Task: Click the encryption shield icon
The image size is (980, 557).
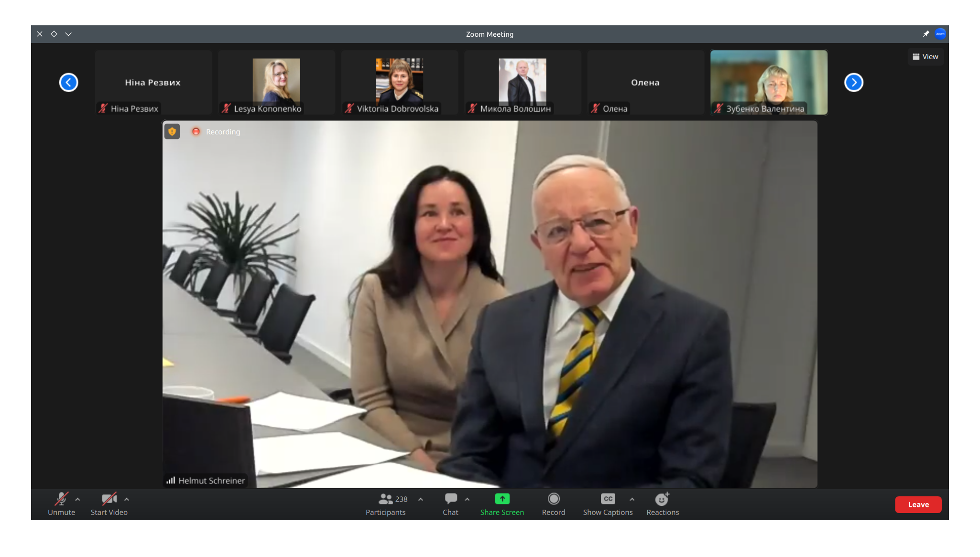Action: pyautogui.click(x=172, y=131)
